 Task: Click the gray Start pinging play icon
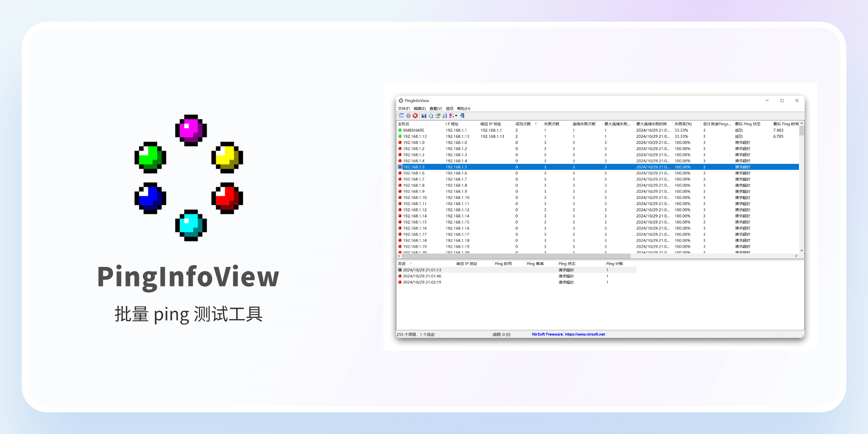coord(408,116)
